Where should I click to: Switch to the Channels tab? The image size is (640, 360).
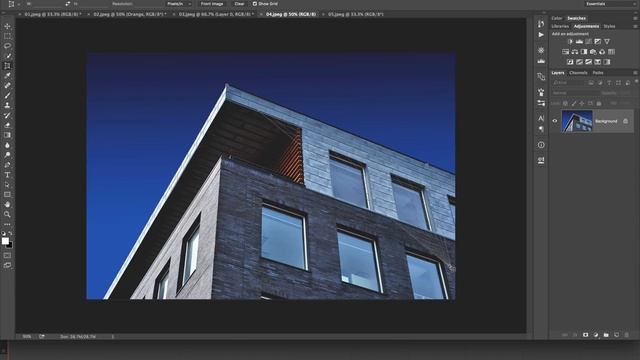coord(578,73)
